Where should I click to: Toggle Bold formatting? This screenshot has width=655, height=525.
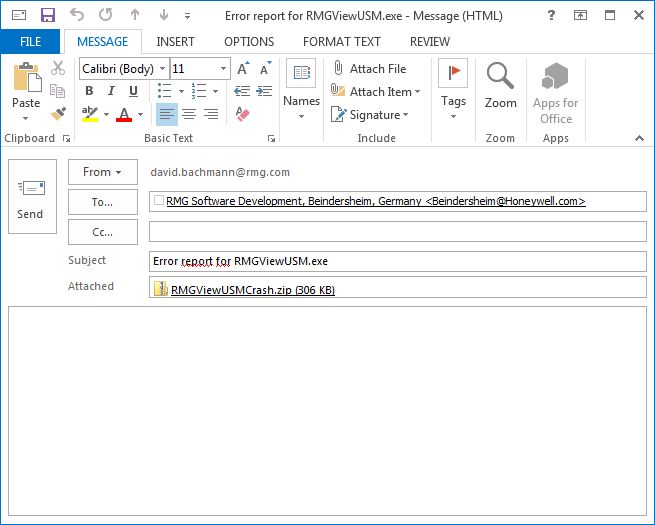click(89, 91)
